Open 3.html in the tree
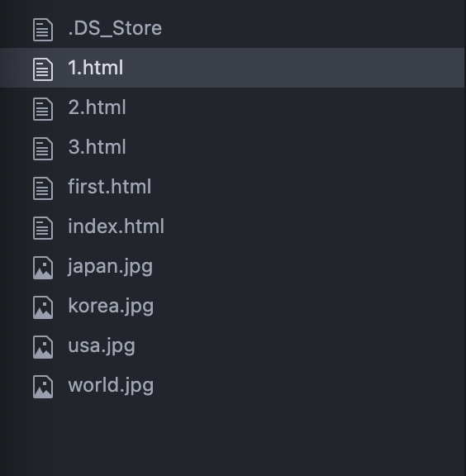 tap(97, 147)
